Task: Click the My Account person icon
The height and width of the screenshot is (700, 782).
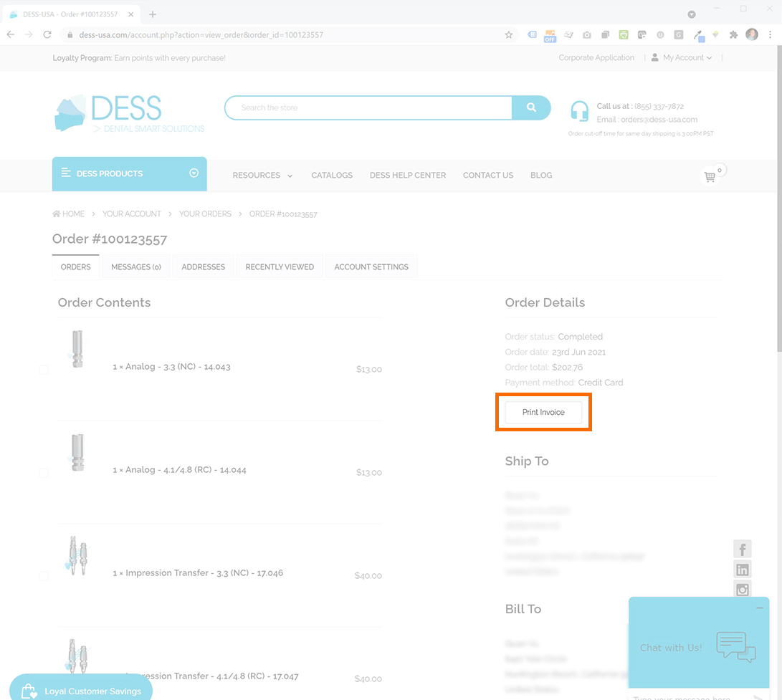Action: click(x=655, y=57)
